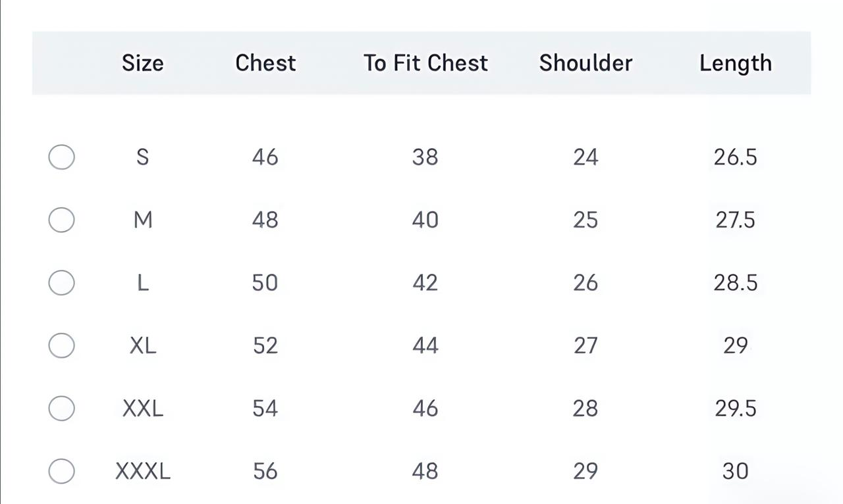Click the length value 26.5
This screenshot has height=504, width=843.
[735, 157]
